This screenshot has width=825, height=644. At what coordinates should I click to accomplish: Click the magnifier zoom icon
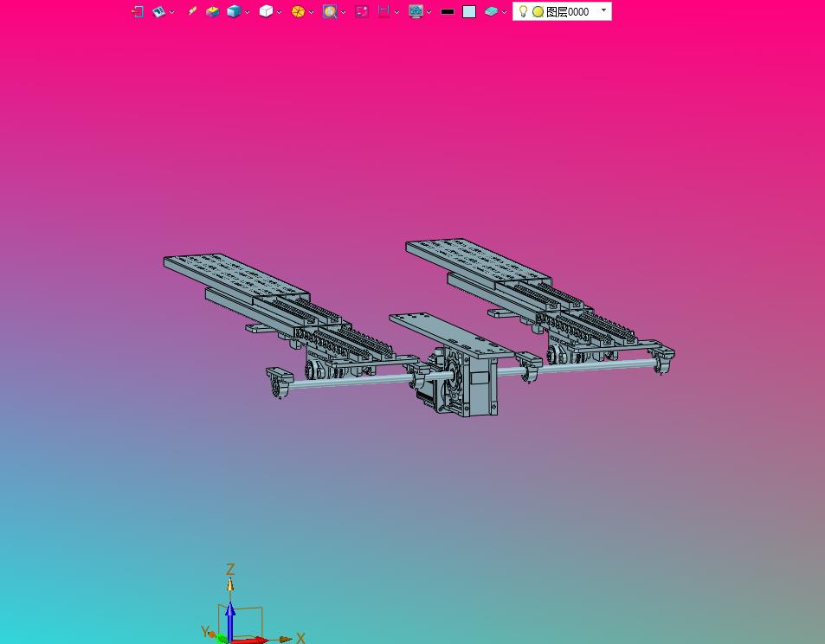tap(330, 11)
